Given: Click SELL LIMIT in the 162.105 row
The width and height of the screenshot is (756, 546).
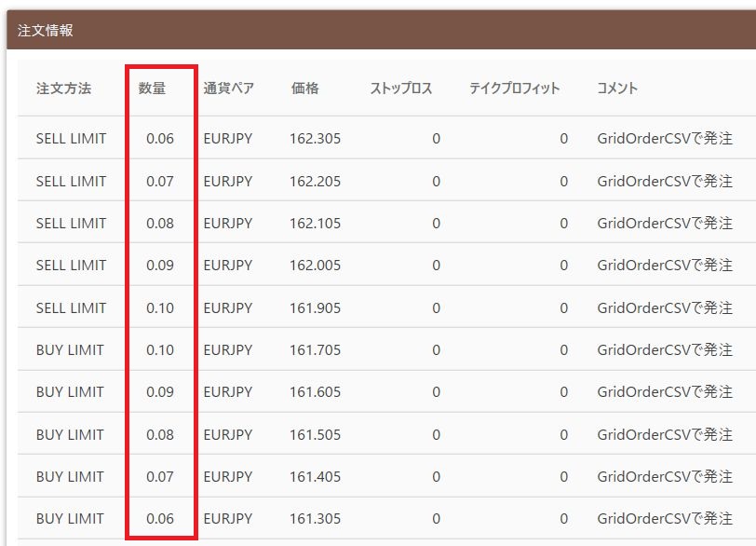Looking at the screenshot, I should pyautogui.click(x=71, y=224).
